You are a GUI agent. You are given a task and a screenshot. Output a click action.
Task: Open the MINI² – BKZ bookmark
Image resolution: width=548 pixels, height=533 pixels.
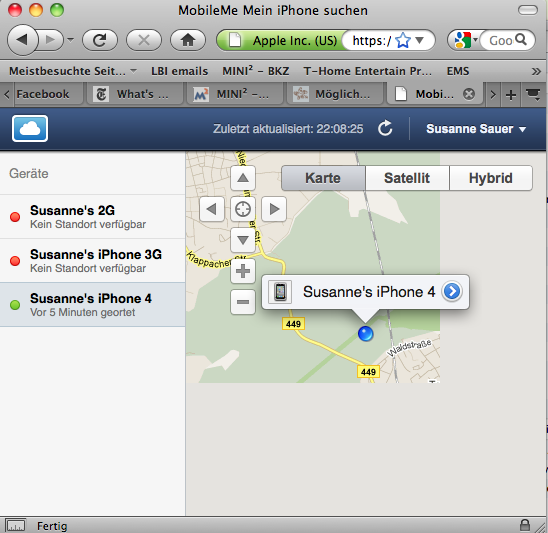(256, 71)
